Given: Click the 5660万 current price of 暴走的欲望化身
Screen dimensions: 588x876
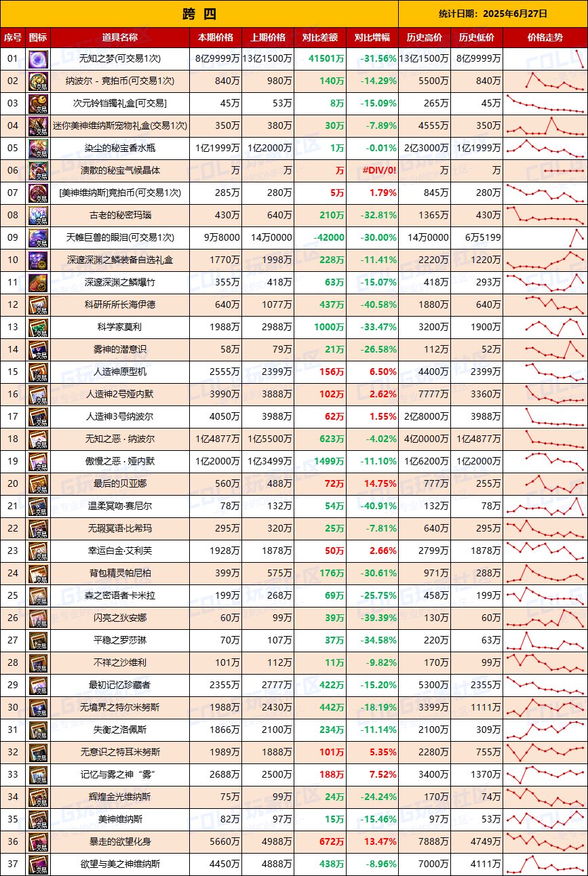Looking at the screenshot, I should [x=224, y=842].
